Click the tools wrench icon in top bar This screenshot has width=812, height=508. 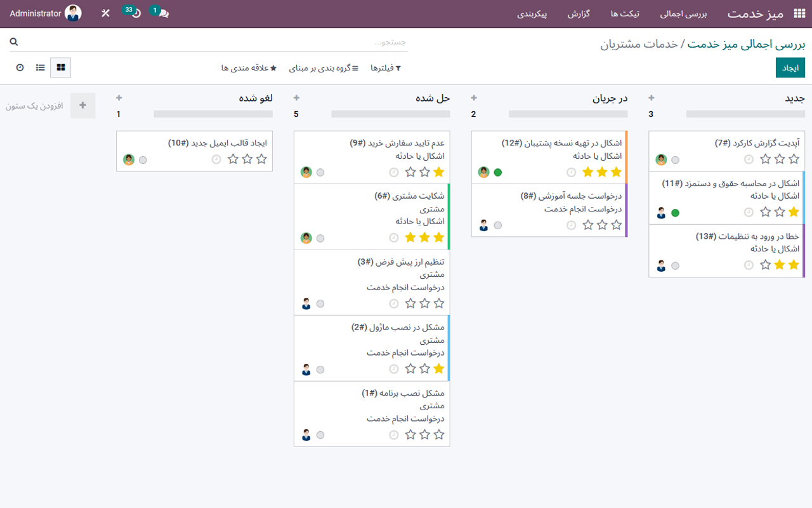tap(105, 13)
